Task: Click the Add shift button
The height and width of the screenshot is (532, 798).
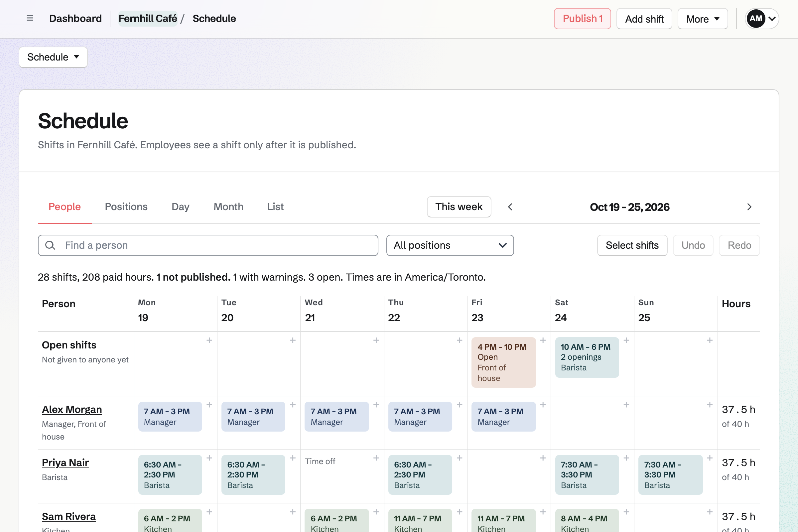Action: click(644, 19)
